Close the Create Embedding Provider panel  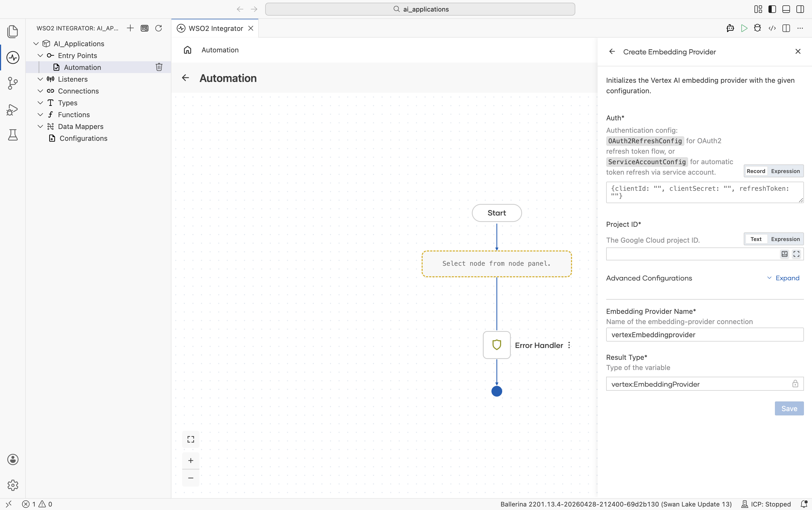point(798,51)
